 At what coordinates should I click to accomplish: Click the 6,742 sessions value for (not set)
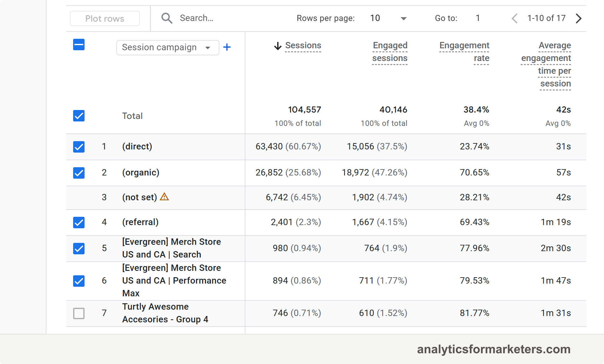click(277, 197)
